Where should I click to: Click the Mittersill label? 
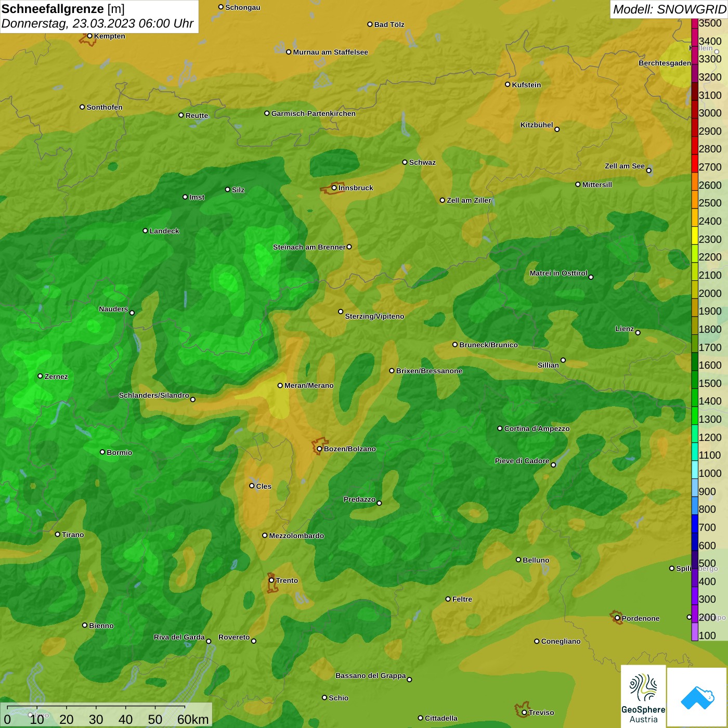click(x=597, y=185)
